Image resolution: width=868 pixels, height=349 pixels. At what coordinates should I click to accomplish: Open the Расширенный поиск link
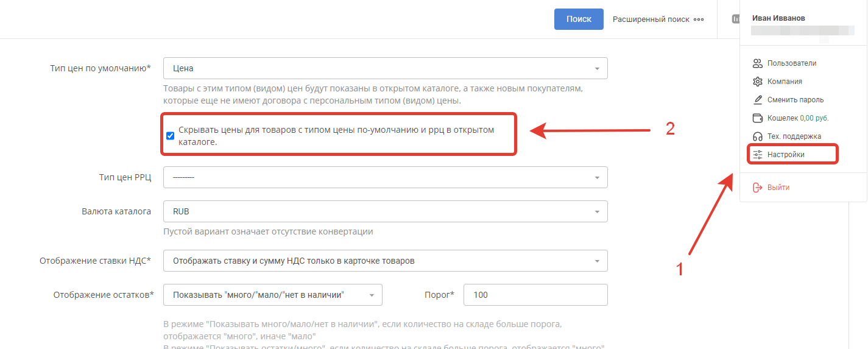(x=651, y=19)
